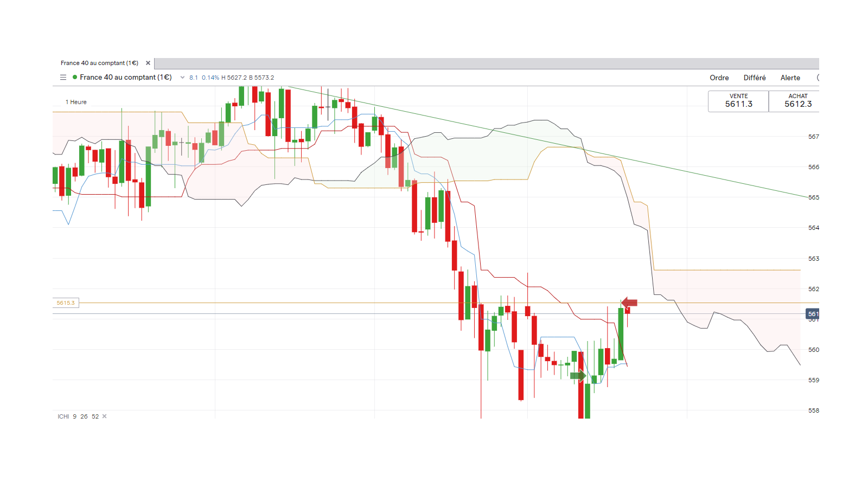Click the partially visible circle icon after Alerte
This screenshot has width=868, height=488.
click(x=818, y=78)
